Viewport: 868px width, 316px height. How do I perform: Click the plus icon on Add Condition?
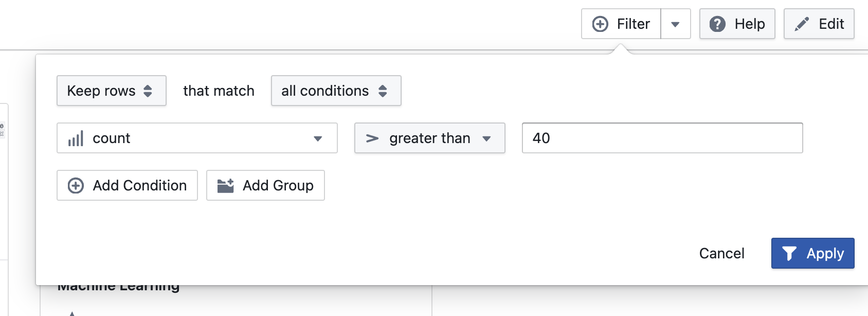[x=76, y=186]
